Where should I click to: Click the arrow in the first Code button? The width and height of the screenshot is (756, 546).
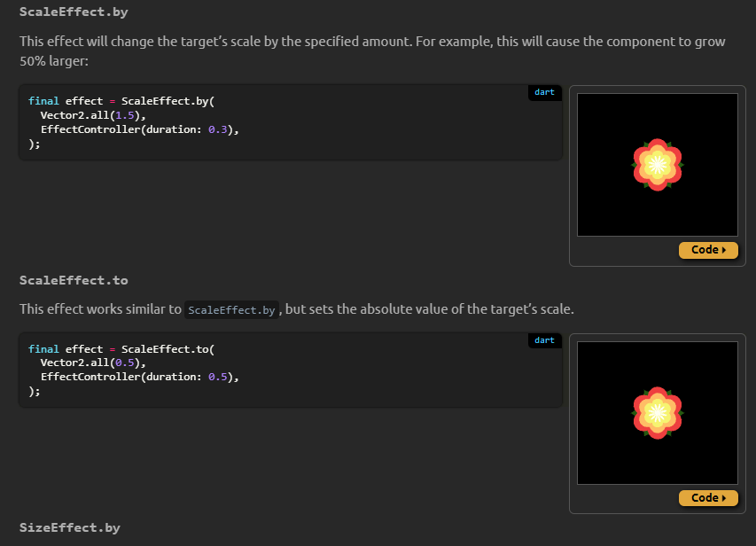pos(722,250)
